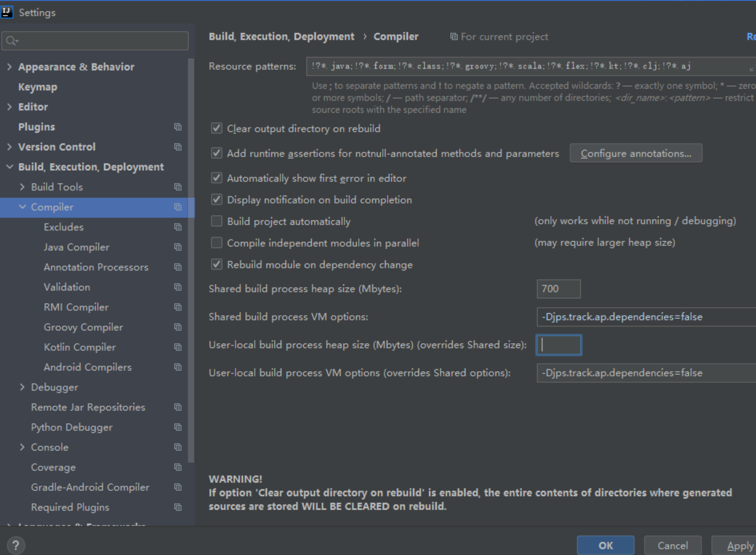The image size is (756, 555).
Task: Open Kotlin Compiler settings
Action: coord(80,347)
